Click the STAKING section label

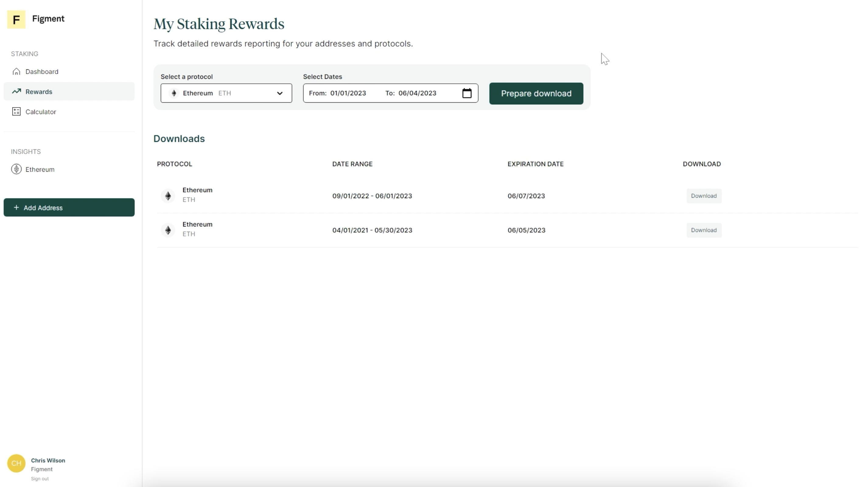tap(25, 54)
